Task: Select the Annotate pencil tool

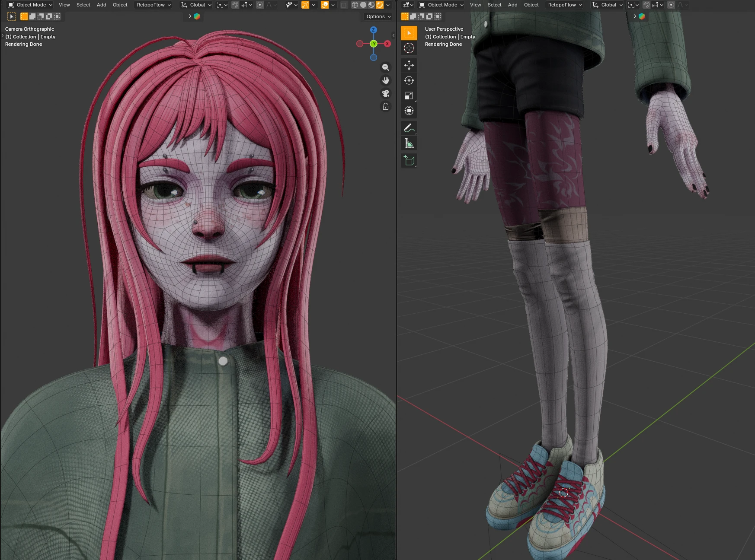Action: click(409, 128)
